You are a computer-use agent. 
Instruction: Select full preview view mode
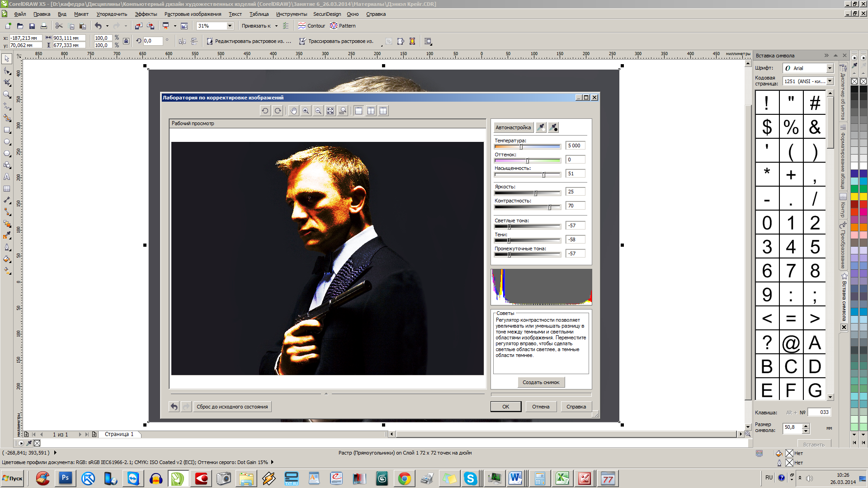pos(359,111)
